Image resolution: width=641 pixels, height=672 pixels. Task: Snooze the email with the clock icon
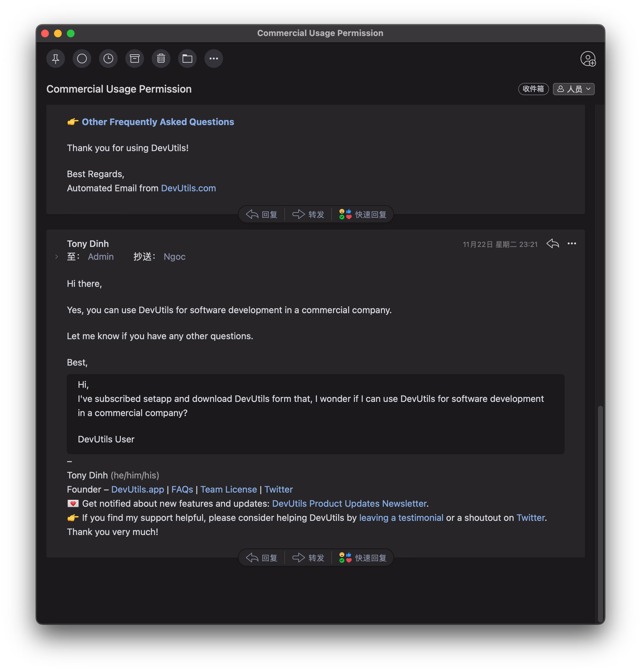[x=108, y=59]
